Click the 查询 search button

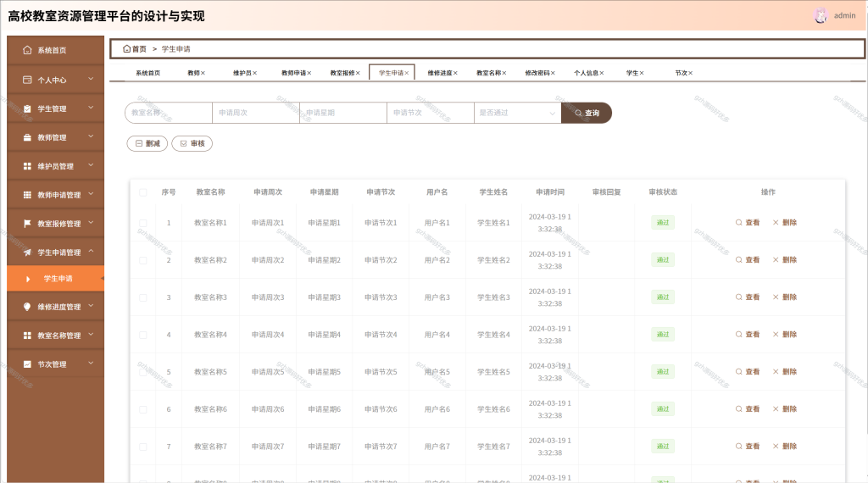pyautogui.click(x=587, y=113)
